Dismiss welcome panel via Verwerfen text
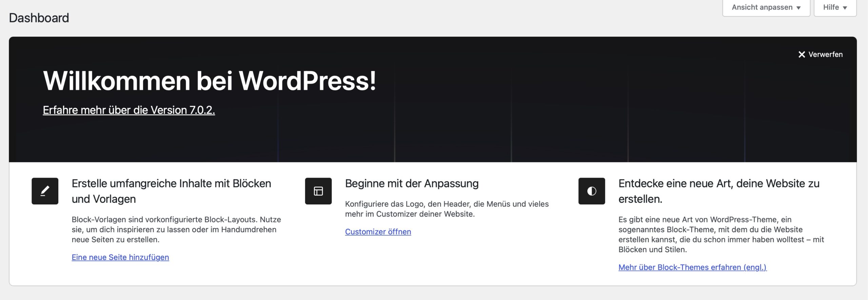868x300 pixels. point(825,55)
